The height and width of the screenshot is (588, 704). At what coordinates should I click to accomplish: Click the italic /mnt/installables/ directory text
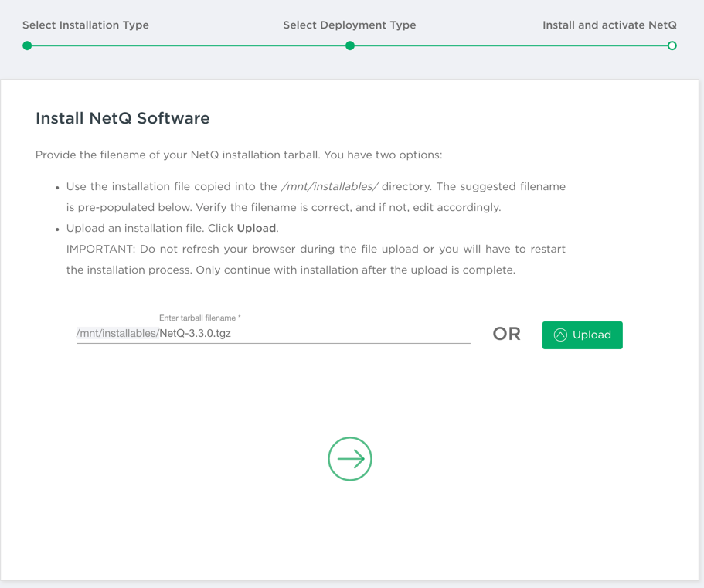330,187
